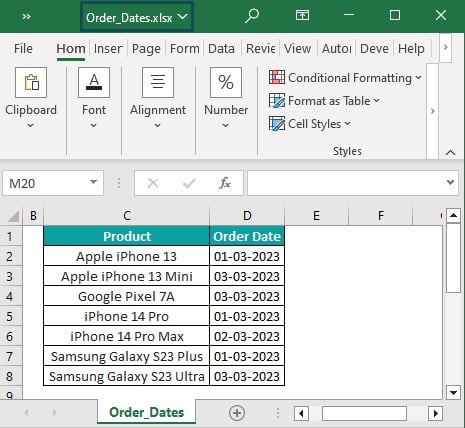Expand the Quick Access toolbar double chevron
The width and height of the screenshot is (465, 428).
click(26, 16)
